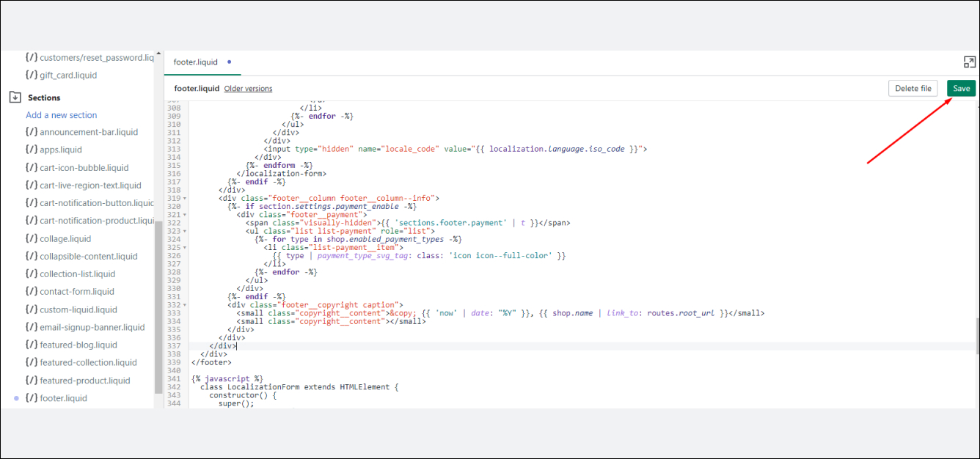
Task: Click the class LocalizationForm extends HTMLElement line
Action: pyautogui.click(x=299, y=387)
